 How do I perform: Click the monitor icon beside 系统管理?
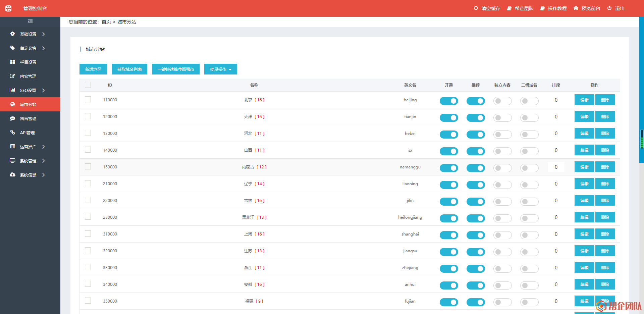(x=12, y=161)
